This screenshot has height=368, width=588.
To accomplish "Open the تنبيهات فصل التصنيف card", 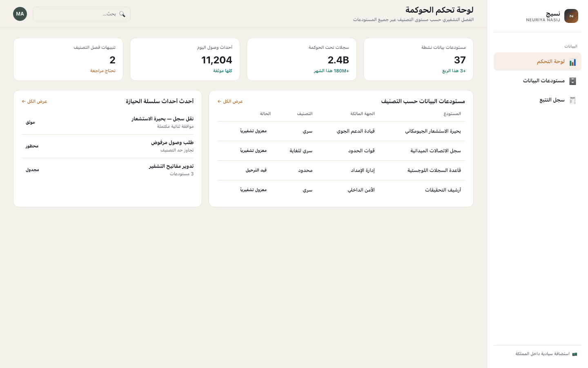I will [x=68, y=59].
